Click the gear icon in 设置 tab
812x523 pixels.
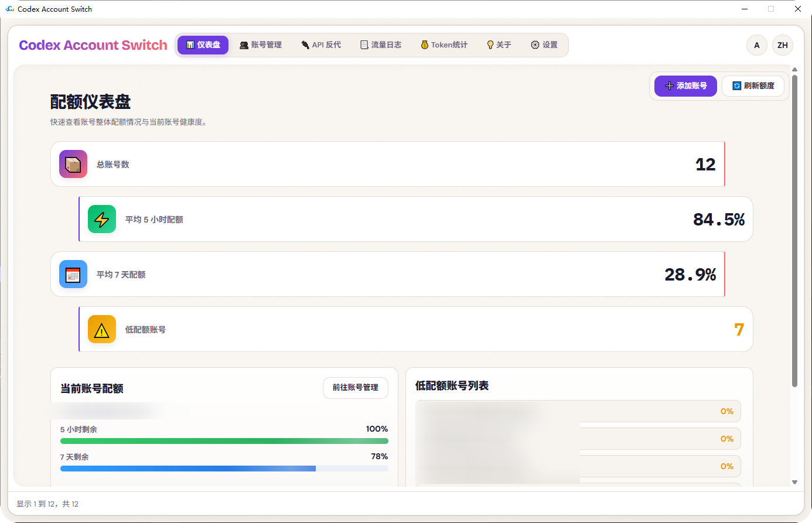(x=535, y=45)
